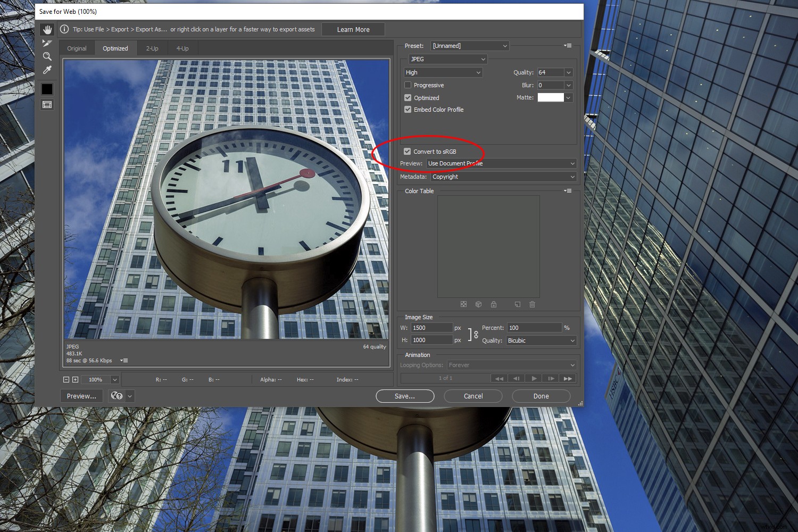Open the JPEG file format dropdown

pos(447,59)
